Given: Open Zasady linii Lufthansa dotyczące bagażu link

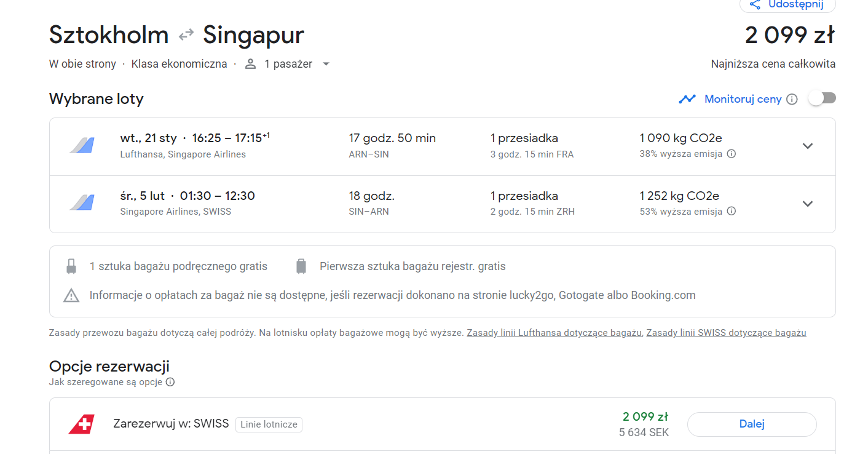Looking at the screenshot, I should [x=554, y=333].
